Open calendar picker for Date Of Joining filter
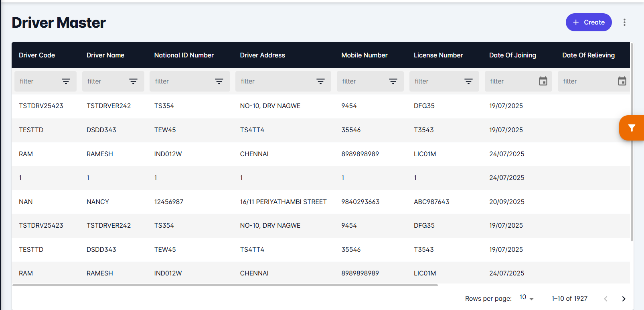644x310 pixels. [x=543, y=81]
